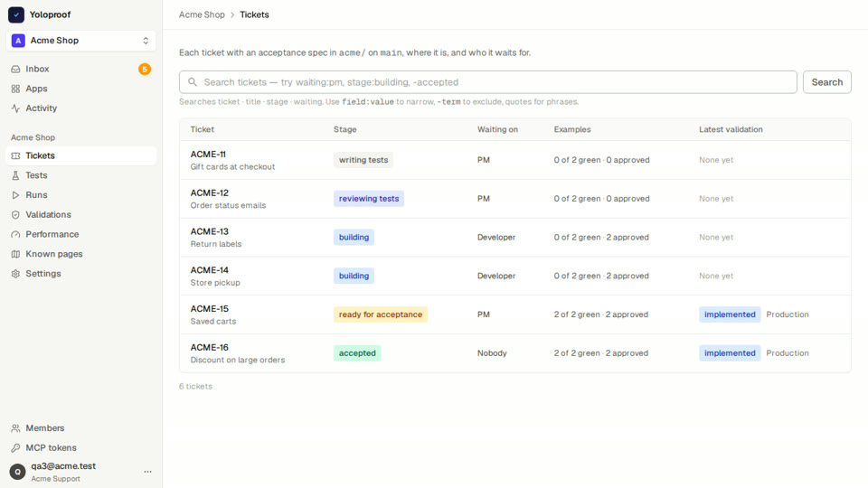Click the 'writing tests' stage badge
The image size is (868, 488).
click(363, 160)
